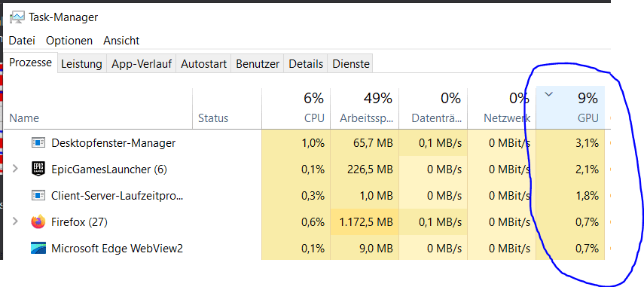
Task: Click the Client-Server-Laufzeitprozess icon
Action: pos(38,195)
